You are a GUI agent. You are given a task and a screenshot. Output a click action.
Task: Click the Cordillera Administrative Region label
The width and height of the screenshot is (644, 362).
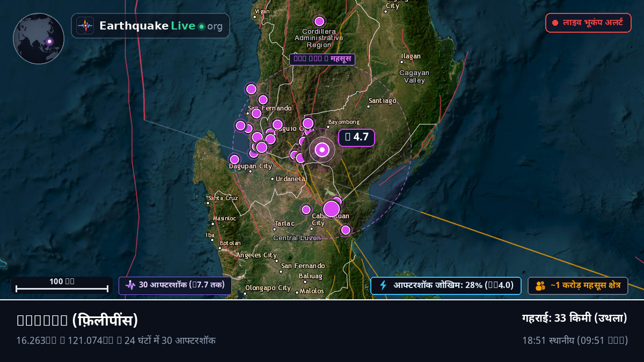click(x=319, y=38)
